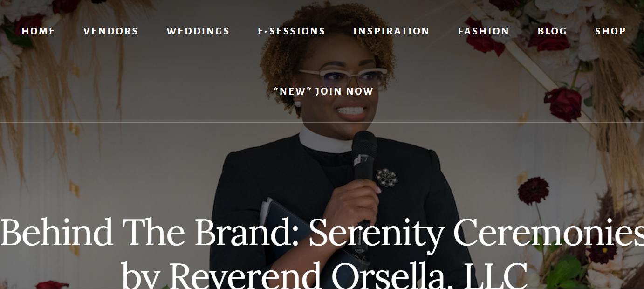Open the BLOG section
Screen dimensions: 644x289
[552, 31]
